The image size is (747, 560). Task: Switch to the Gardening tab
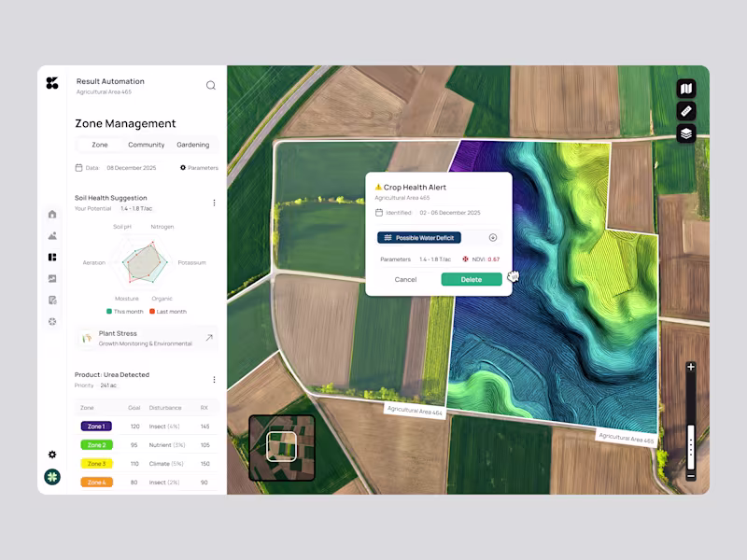(193, 145)
